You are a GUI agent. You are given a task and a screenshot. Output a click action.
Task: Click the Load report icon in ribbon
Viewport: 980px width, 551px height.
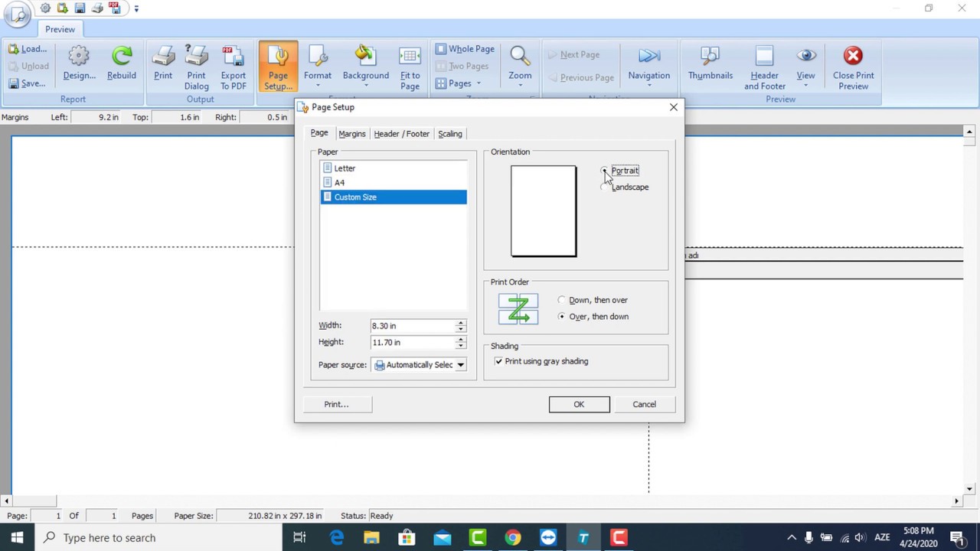pos(15,49)
